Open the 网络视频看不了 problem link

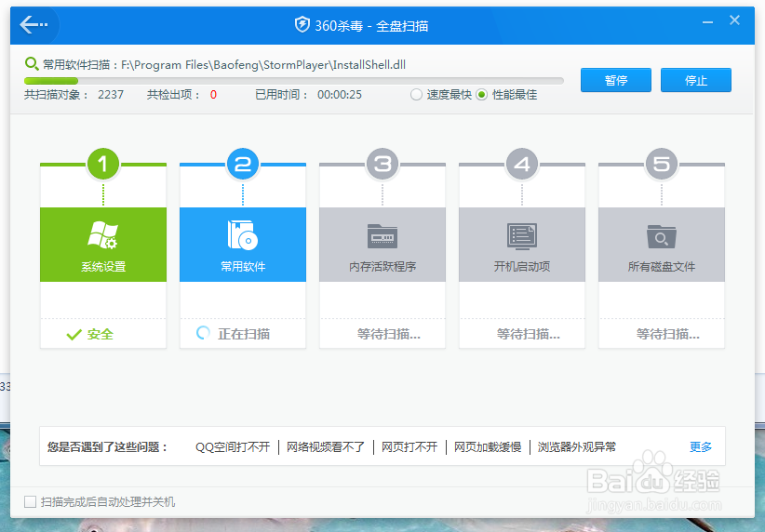[x=326, y=446]
